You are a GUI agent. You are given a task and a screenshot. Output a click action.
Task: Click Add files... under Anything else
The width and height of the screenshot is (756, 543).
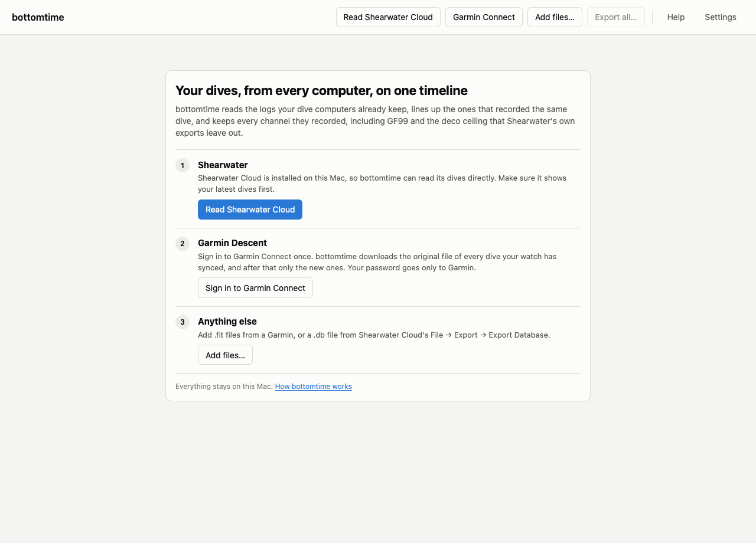(225, 355)
